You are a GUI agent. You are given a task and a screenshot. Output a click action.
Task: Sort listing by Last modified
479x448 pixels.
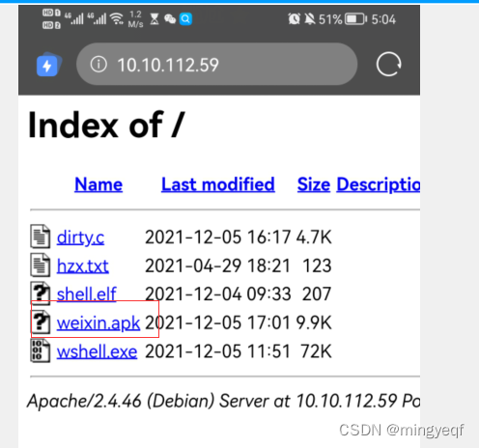click(x=218, y=184)
